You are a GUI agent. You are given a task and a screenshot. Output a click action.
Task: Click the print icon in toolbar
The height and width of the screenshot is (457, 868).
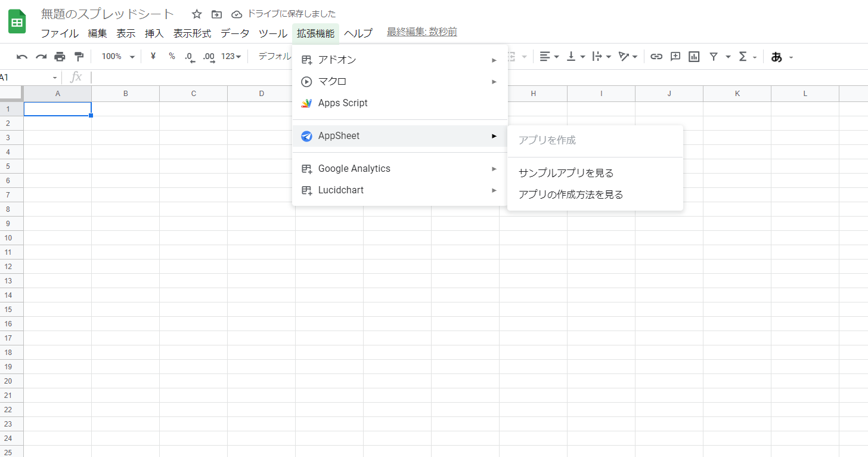60,57
